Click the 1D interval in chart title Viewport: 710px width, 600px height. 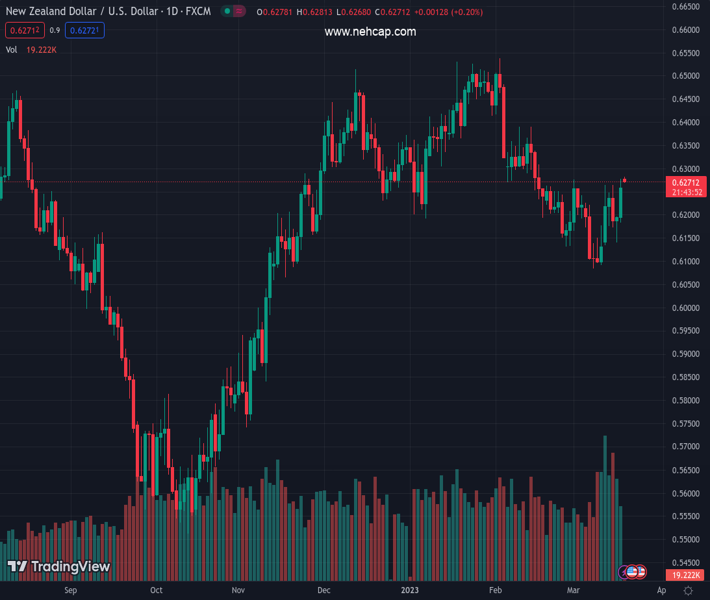coord(170,12)
